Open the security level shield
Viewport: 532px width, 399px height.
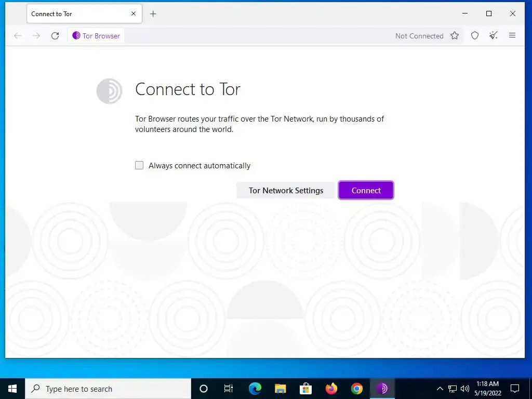point(475,36)
